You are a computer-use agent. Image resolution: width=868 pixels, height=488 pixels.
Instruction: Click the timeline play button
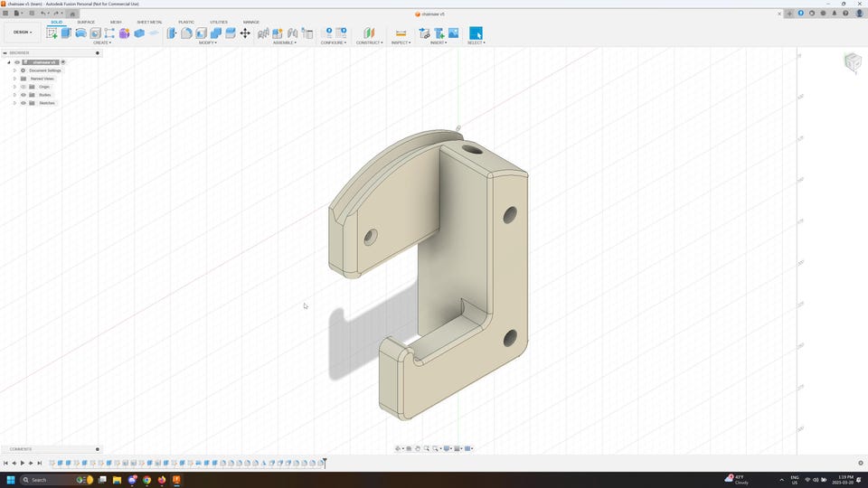coord(23,463)
